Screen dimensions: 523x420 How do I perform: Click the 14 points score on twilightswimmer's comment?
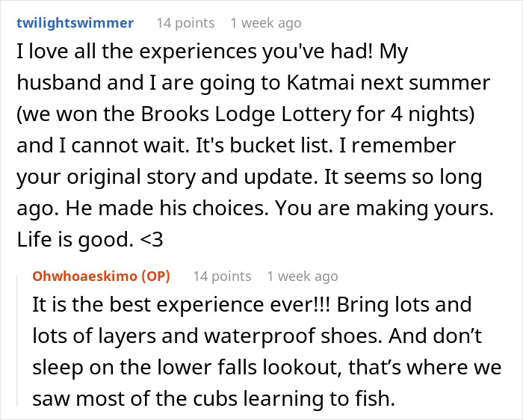click(185, 23)
